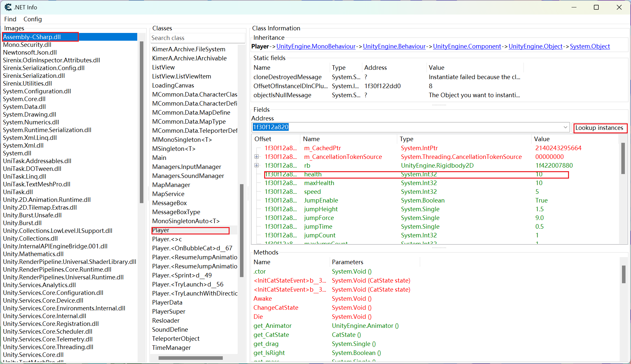
Task: Click the Lookup instances button
Action: pos(599,128)
